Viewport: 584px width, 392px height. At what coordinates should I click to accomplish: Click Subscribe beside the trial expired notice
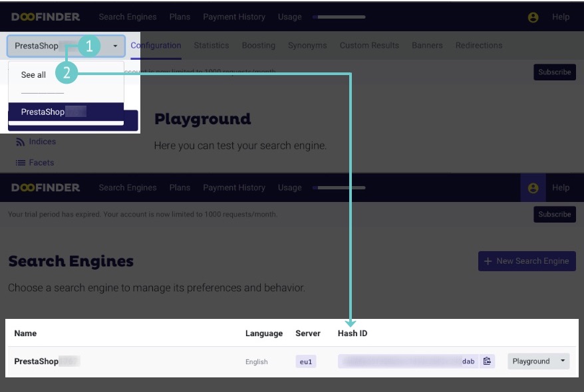pyautogui.click(x=555, y=214)
